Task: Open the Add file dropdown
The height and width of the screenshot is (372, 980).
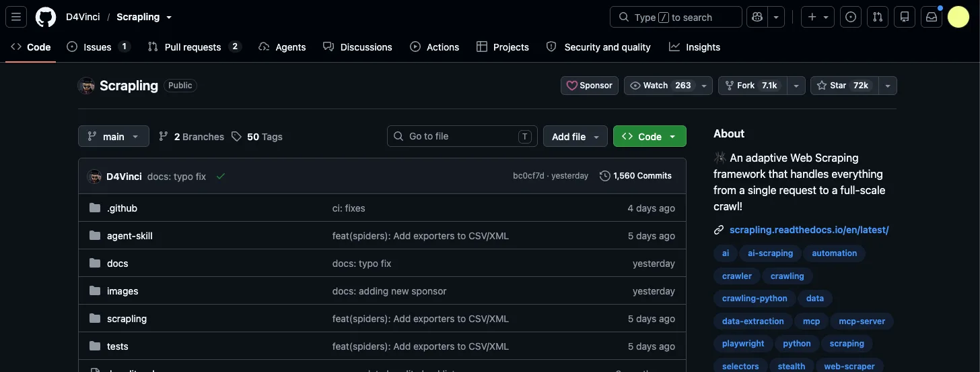Action: (575, 136)
